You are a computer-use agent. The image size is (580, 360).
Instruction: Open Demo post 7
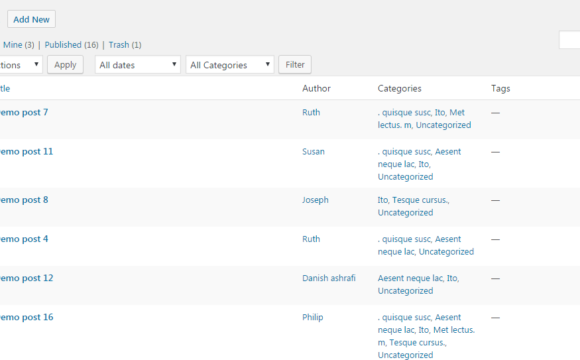pyautogui.click(x=24, y=112)
